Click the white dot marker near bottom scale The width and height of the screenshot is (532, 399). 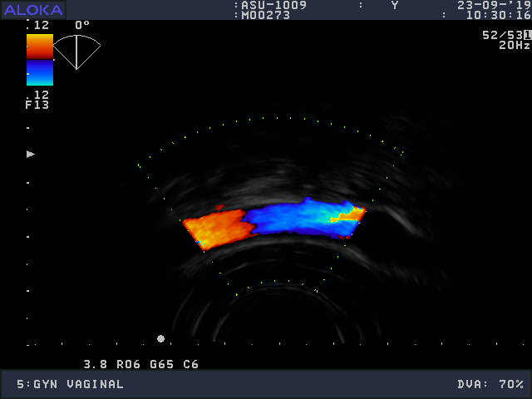coord(160,338)
